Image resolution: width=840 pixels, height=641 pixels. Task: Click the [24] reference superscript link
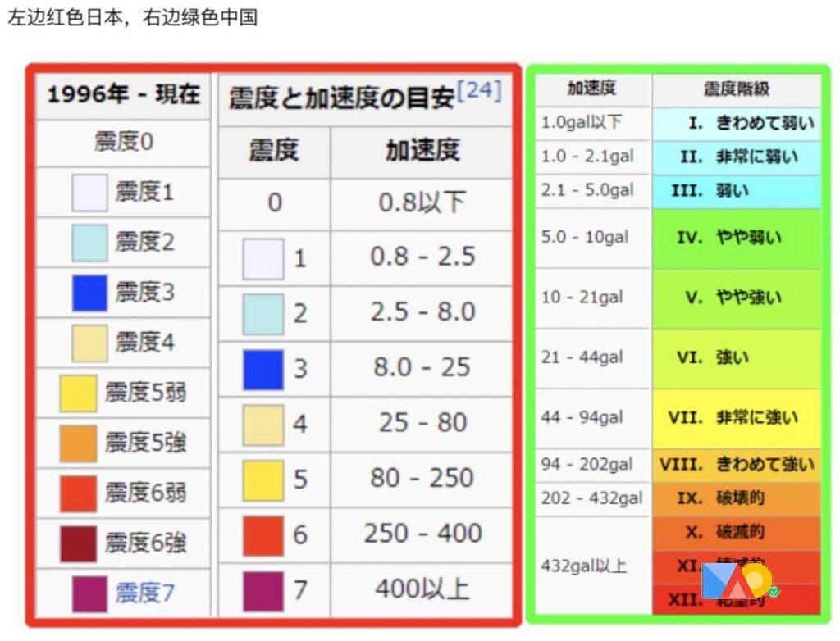click(x=478, y=91)
